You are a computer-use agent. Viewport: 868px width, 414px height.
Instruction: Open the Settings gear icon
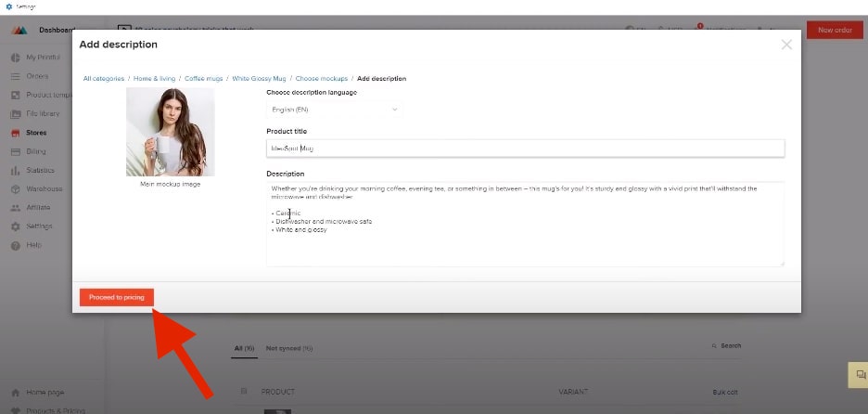(x=16, y=226)
